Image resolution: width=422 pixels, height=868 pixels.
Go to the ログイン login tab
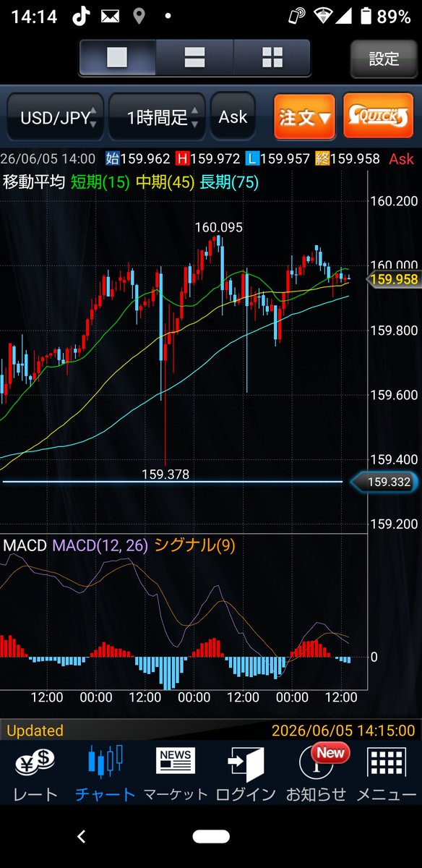pos(246,775)
